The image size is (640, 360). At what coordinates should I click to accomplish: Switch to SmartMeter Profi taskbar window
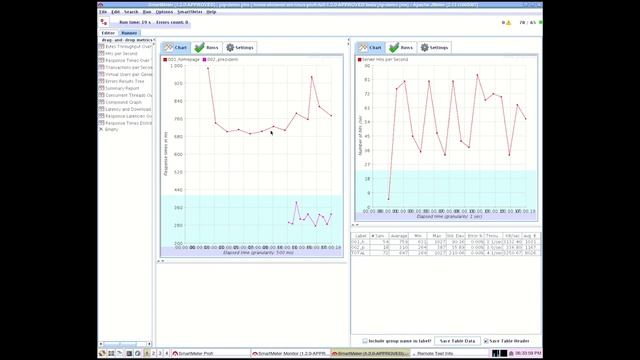(x=211, y=353)
